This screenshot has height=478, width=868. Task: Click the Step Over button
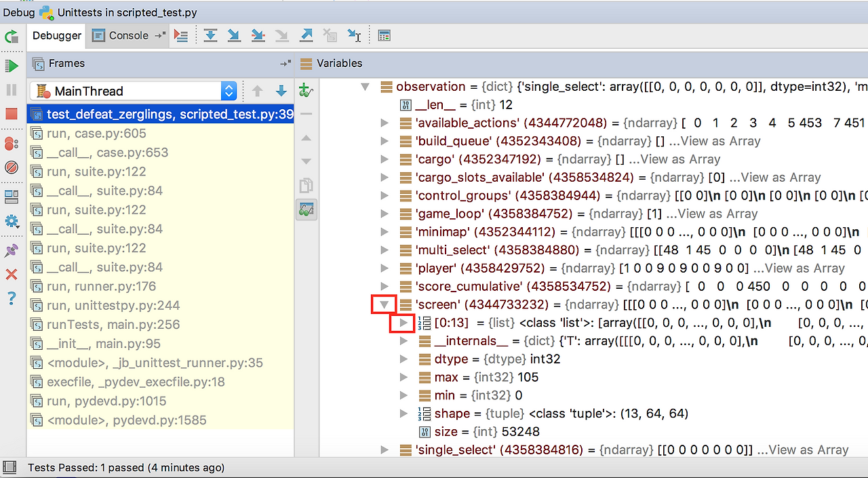coord(210,36)
